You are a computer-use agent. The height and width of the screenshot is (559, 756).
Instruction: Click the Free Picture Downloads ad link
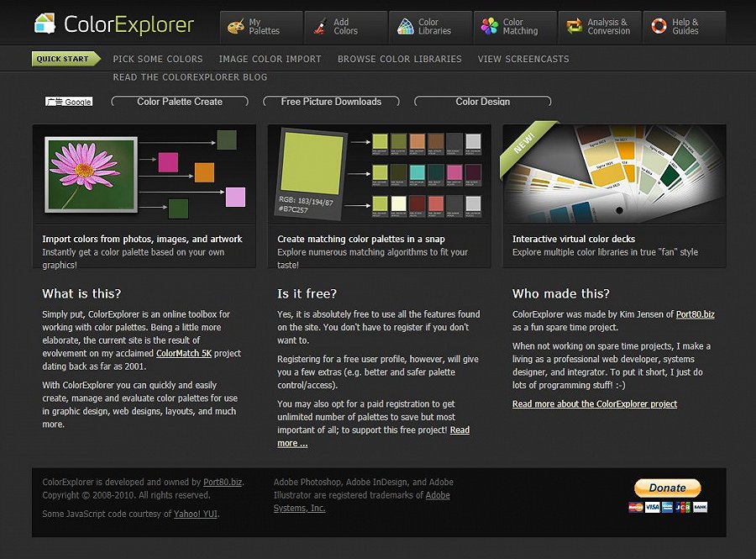point(331,101)
